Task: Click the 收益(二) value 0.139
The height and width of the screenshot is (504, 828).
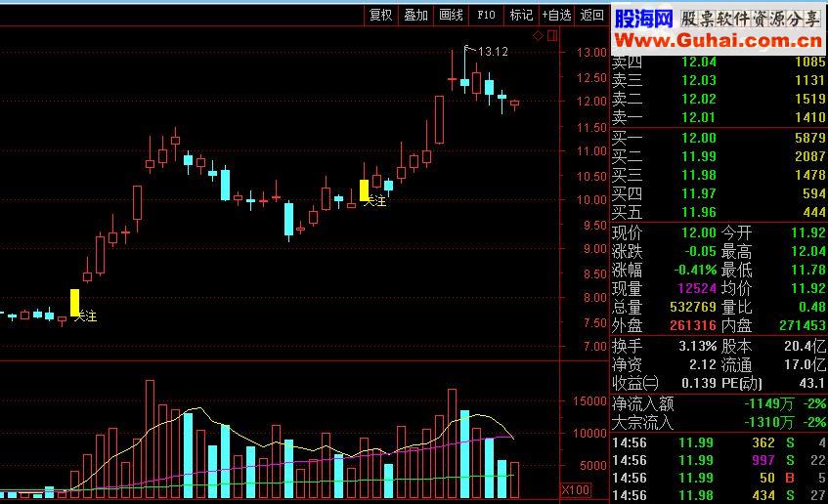Action: 699,383
